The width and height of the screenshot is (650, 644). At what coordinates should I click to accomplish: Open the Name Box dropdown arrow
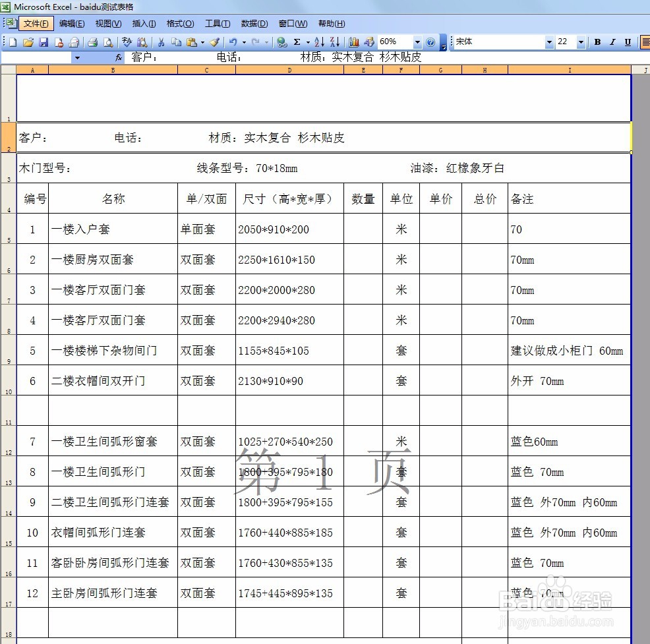coord(77,57)
